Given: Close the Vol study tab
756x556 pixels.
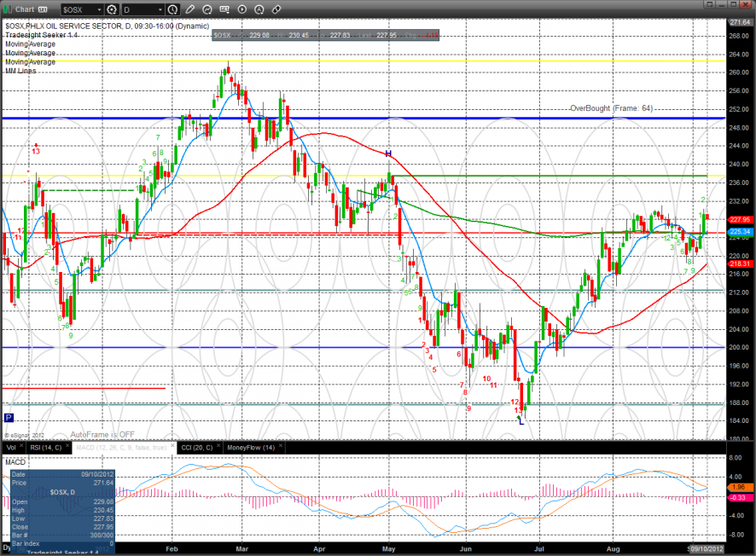Looking at the screenshot, I should tap(21, 446).
